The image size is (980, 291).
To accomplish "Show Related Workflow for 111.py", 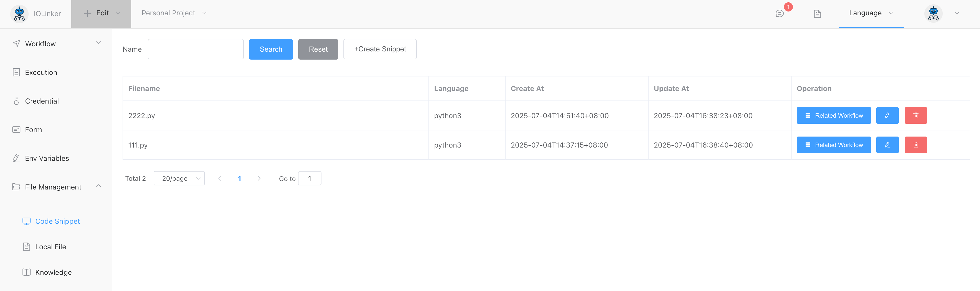I will pyautogui.click(x=833, y=145).
